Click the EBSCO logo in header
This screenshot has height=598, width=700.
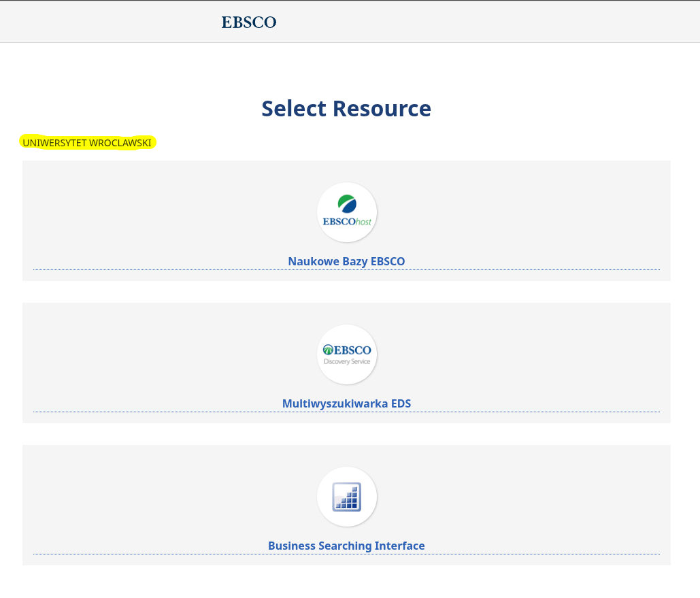[x=249, y=22]
